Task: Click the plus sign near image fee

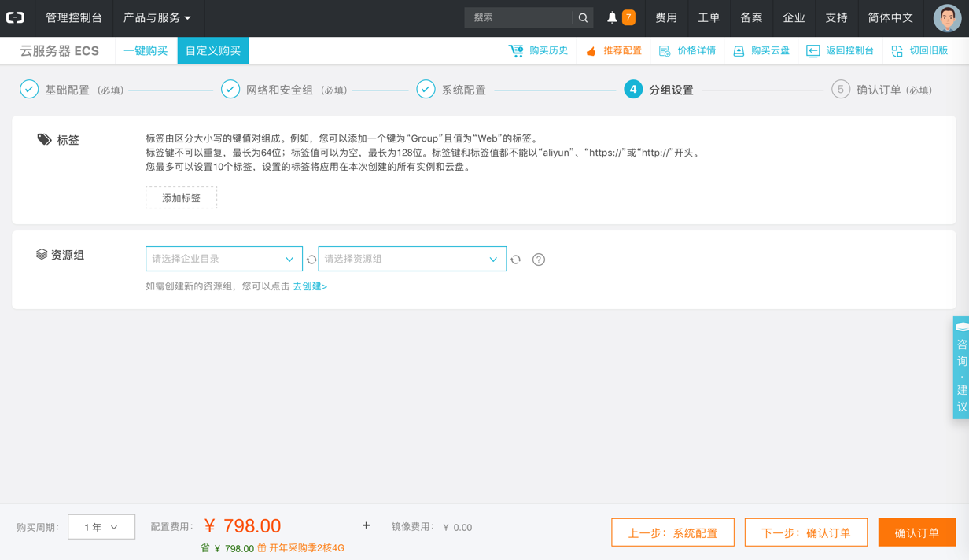Action: [367, 525]
